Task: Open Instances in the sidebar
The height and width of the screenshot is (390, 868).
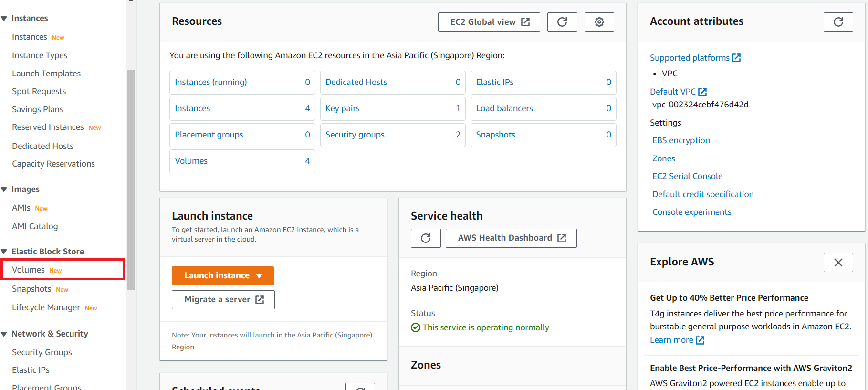Action: [30, 37]
